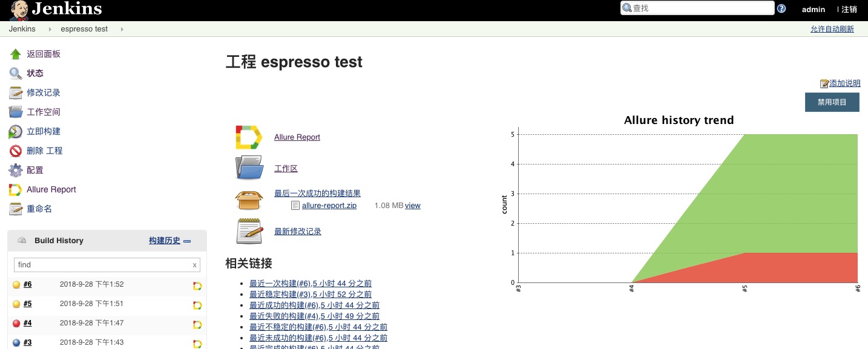This screenshot has height=349, width=868.
Task: Open 修改记录 in the side menu
Action: pyautogui.click(x=44, y=93)
